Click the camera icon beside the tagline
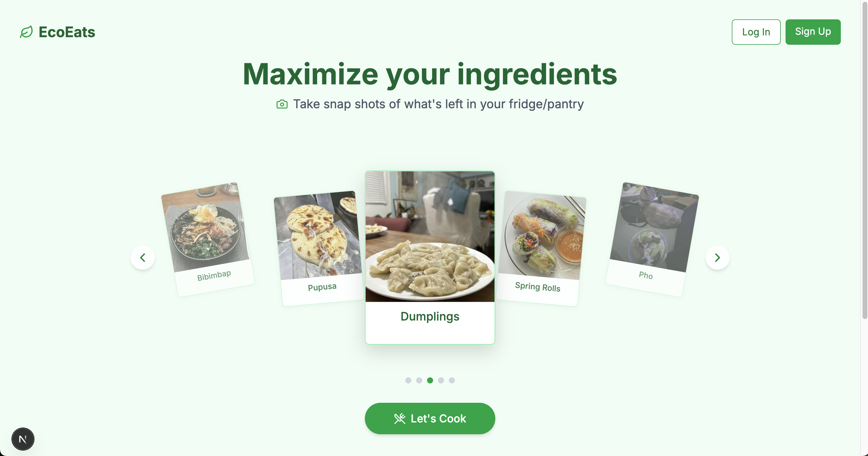This screenshot has height=456, width=868. [282, 104]
